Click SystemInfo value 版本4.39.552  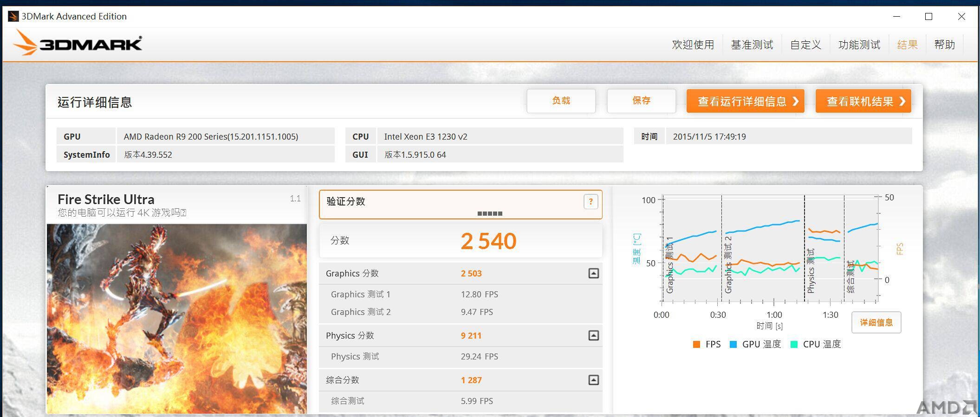[148, 154]
